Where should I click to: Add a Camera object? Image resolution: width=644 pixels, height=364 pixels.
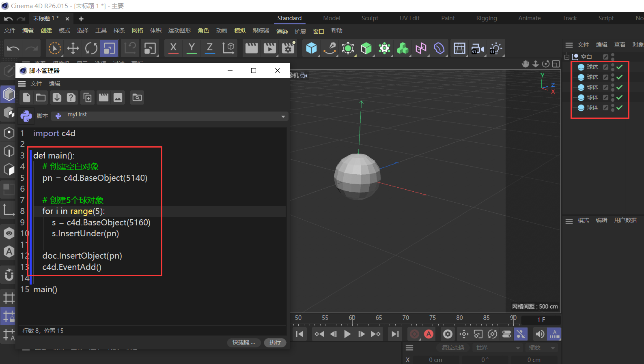(478, 49)
